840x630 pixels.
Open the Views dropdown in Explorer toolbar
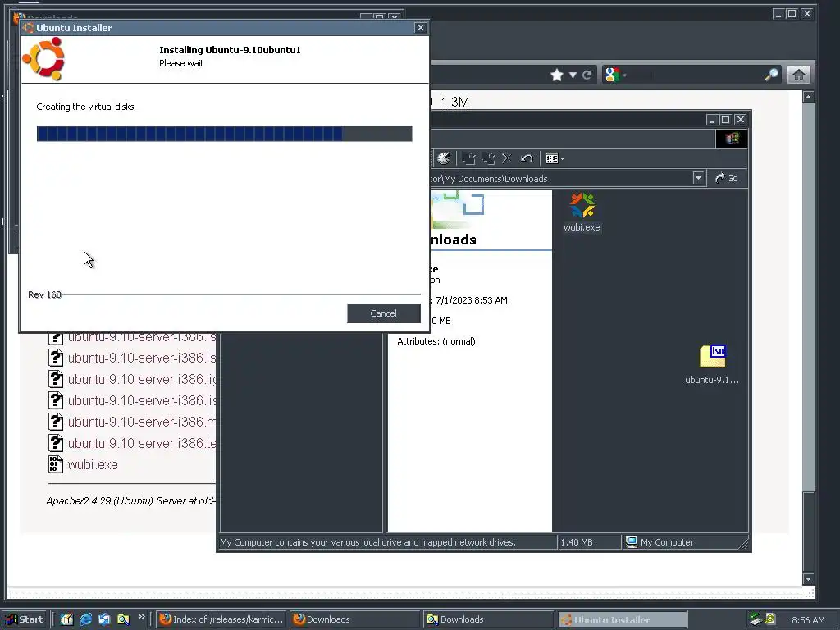click(x=555, y=158)
